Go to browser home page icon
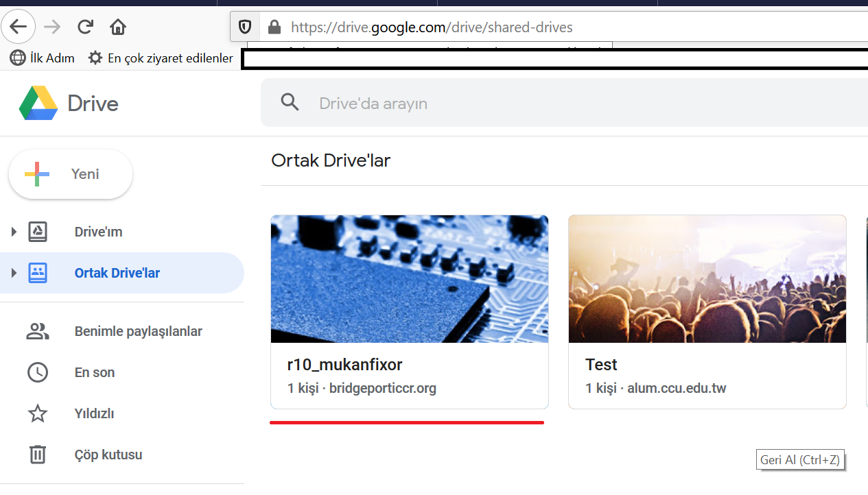 click(x=118, y=27)
